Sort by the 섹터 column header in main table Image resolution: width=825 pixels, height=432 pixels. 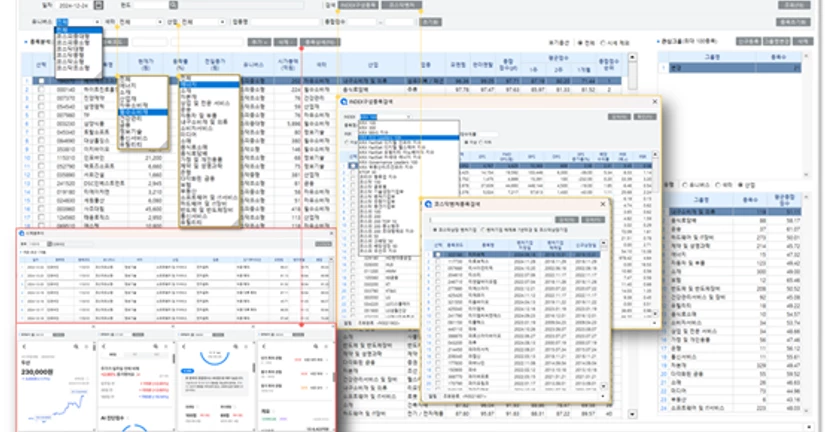point(321,65)
